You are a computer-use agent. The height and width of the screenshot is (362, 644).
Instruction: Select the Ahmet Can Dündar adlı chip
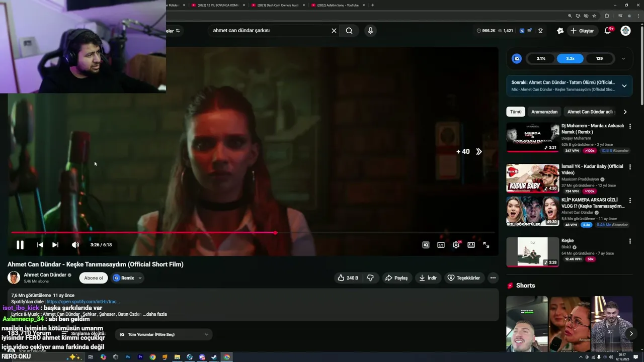click(590, 112)
